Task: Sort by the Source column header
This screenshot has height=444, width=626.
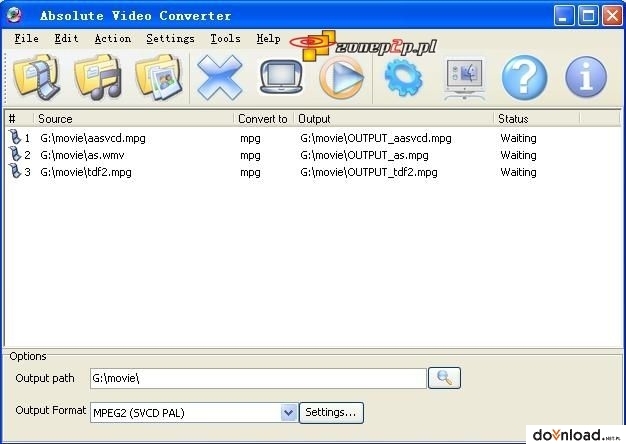Action: [134, 119]
